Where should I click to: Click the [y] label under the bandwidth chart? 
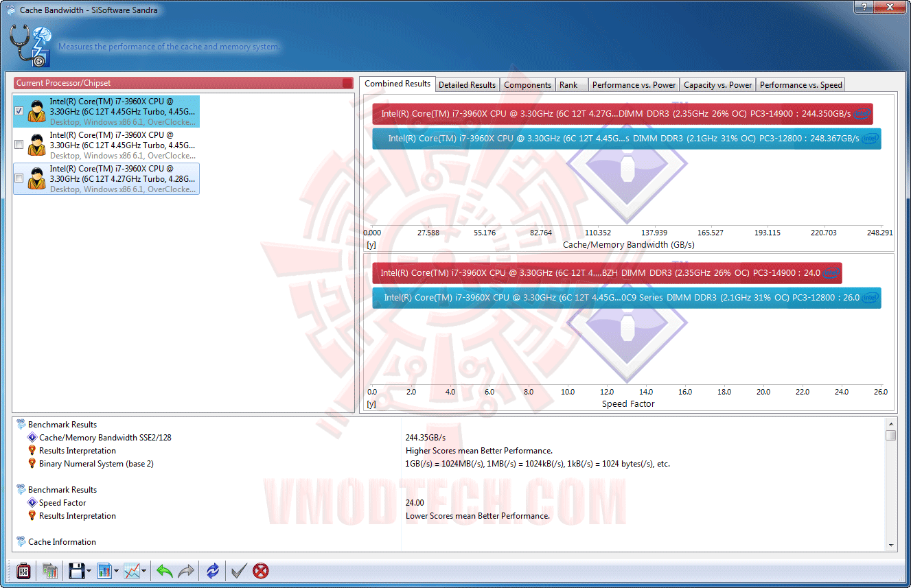[x=371, y=245]
